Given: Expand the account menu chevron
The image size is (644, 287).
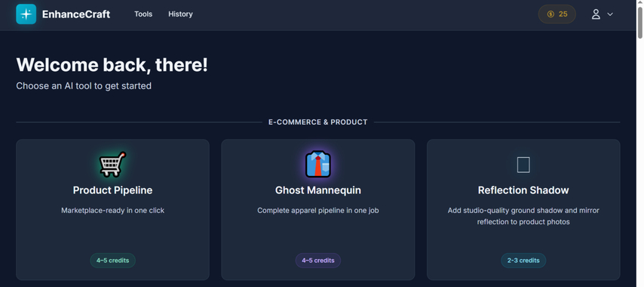Looking at the screenshot, I should [x=610, y=14].
